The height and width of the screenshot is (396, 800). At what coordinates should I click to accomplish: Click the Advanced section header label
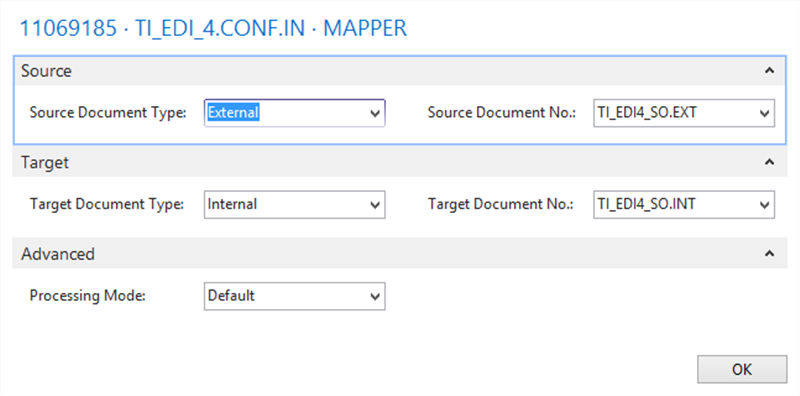[x=58, y=254]
